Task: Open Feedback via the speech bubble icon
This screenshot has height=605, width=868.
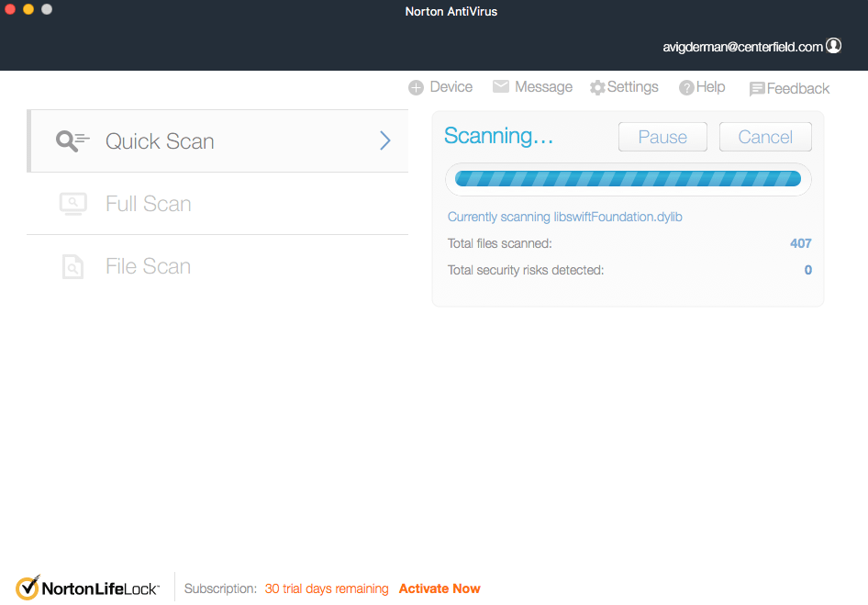Action: [x=759, y=88]
